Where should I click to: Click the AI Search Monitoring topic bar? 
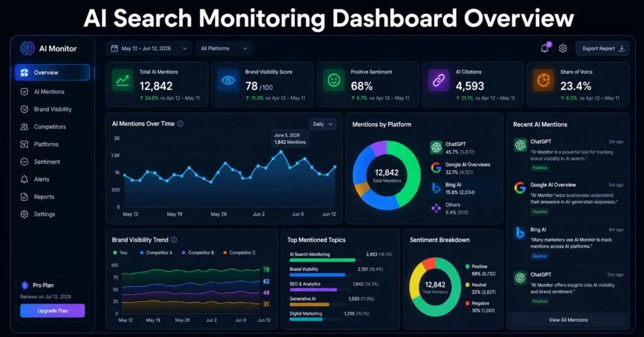tap(323, 260)
